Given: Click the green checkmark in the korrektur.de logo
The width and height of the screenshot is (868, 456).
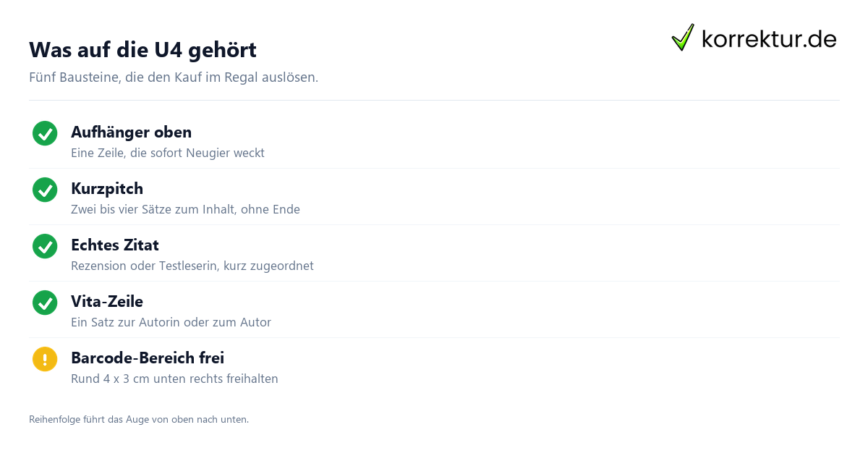Looking at the screenshot, I should coord(682,38).
